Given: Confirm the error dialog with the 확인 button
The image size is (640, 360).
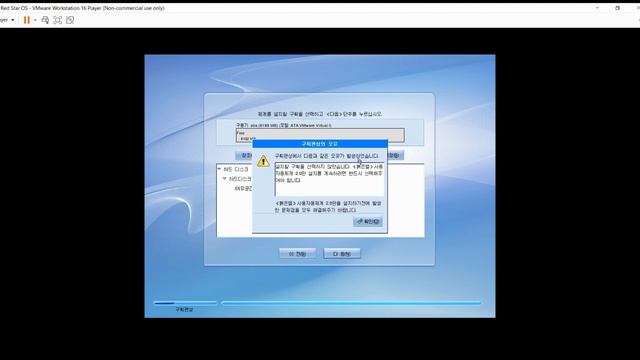Looking at the screenshot, I should pyautogui.click(x=368, y=222).
